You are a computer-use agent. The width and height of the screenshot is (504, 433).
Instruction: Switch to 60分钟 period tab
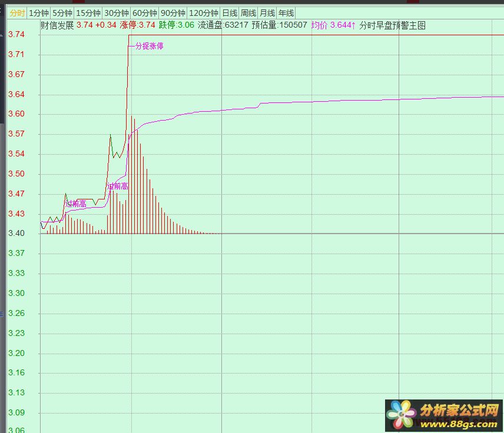145,13
